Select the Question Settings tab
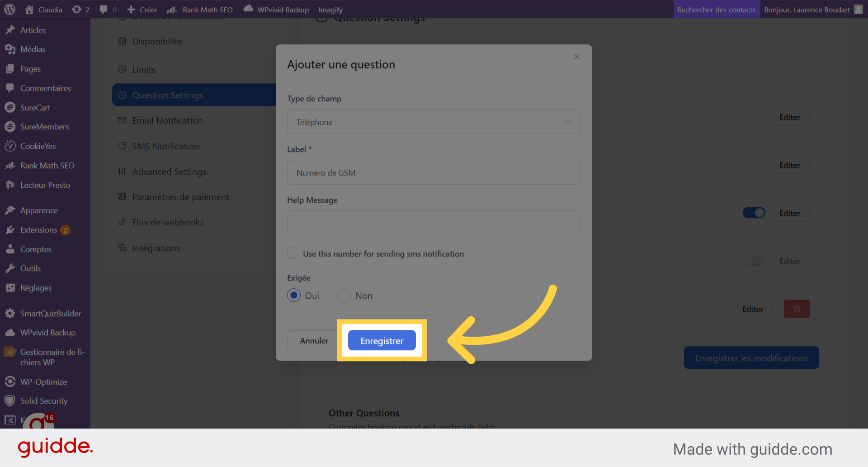The image size is (868, 467). pos(193,95)
